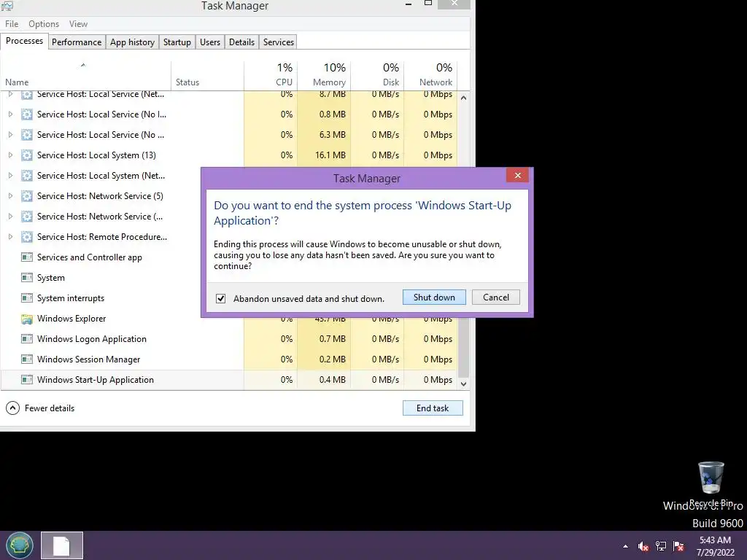
Task: Click gear icon of Service Host: Local System (13)
Action: coord(27,155)
